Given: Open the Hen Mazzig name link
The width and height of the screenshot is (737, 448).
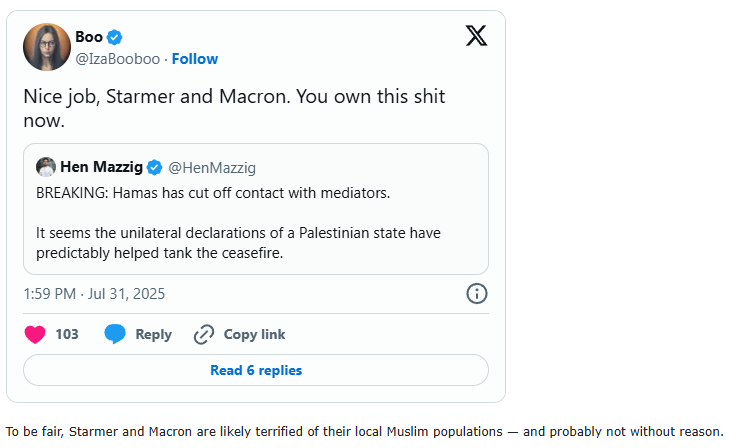Looking at the screenshot, I should coord(102,167).
